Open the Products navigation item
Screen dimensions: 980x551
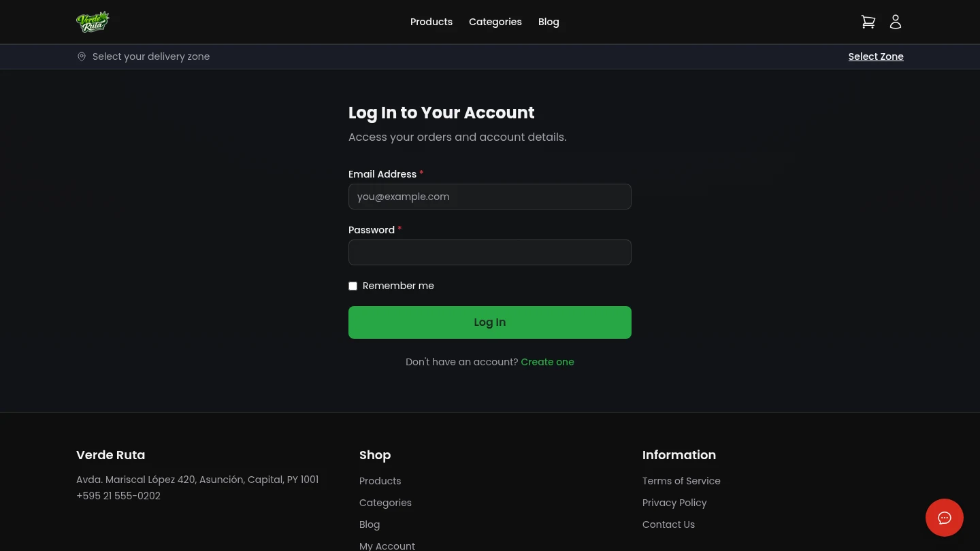[x=431, y=22]
